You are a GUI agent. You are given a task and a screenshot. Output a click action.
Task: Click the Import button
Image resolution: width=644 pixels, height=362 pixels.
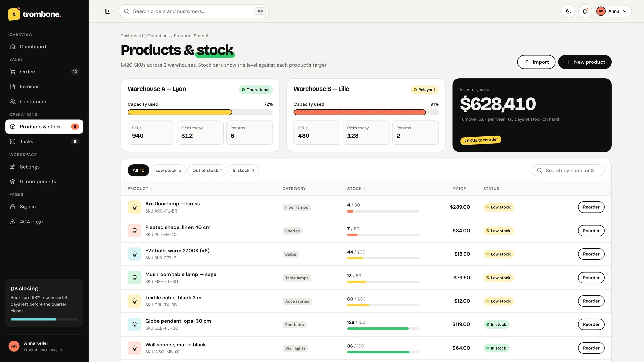tap(536, 62)
